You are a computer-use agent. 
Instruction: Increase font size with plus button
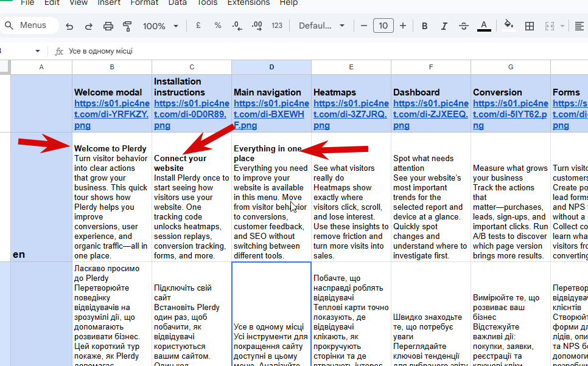[x=403, y=26]
